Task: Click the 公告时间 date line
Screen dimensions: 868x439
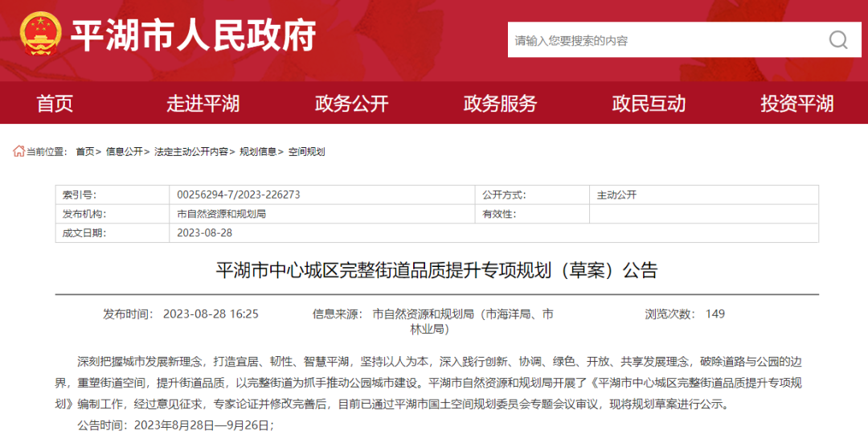Action: point(176,425)
